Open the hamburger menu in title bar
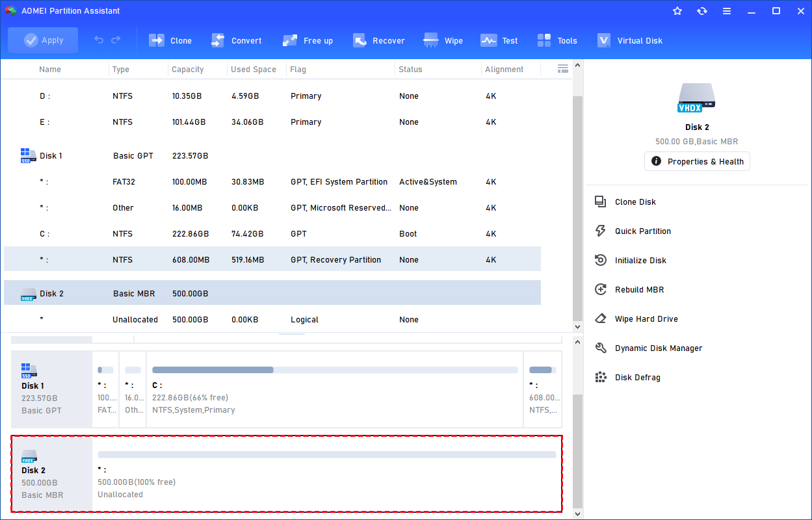Image resolution: width=812 pixels, height=520 pixels. pyautogui.click(x=727, y=11)
